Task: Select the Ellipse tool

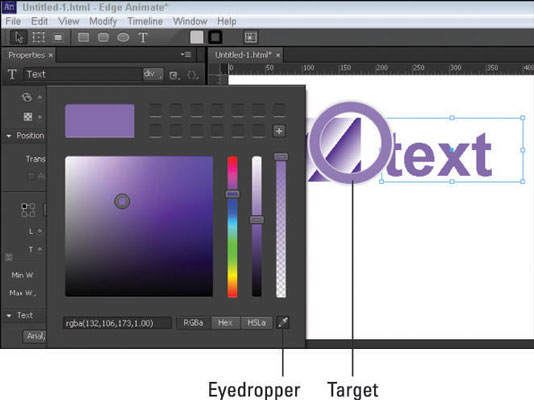Action: tap(123, 37)
